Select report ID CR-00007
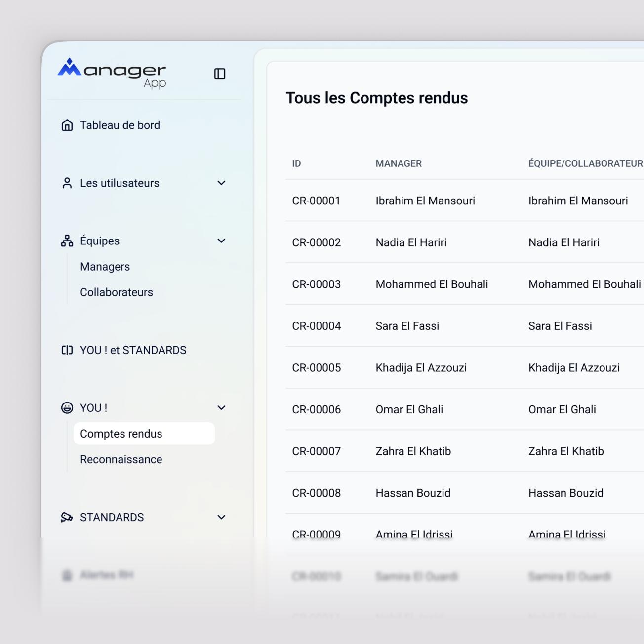 (317, 451)
